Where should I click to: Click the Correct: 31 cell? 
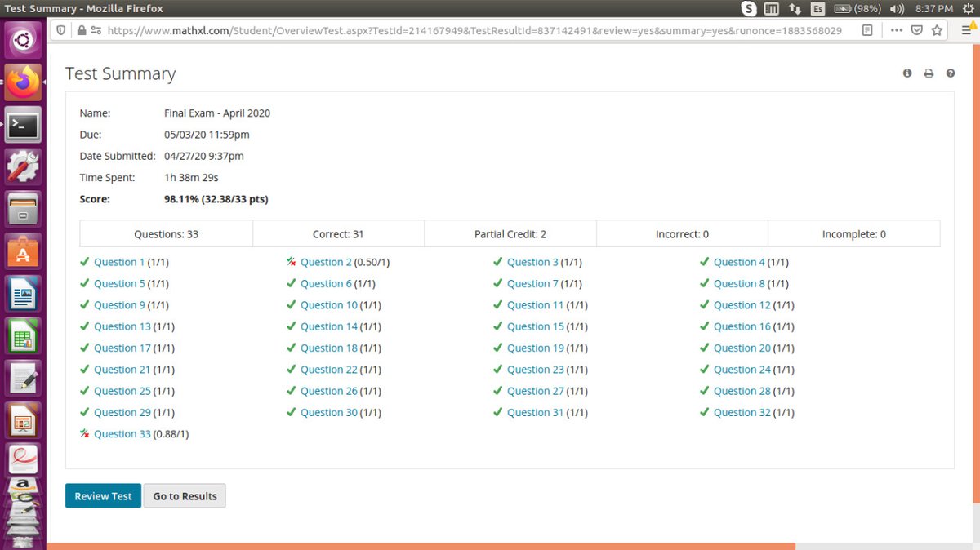point(338,234)
